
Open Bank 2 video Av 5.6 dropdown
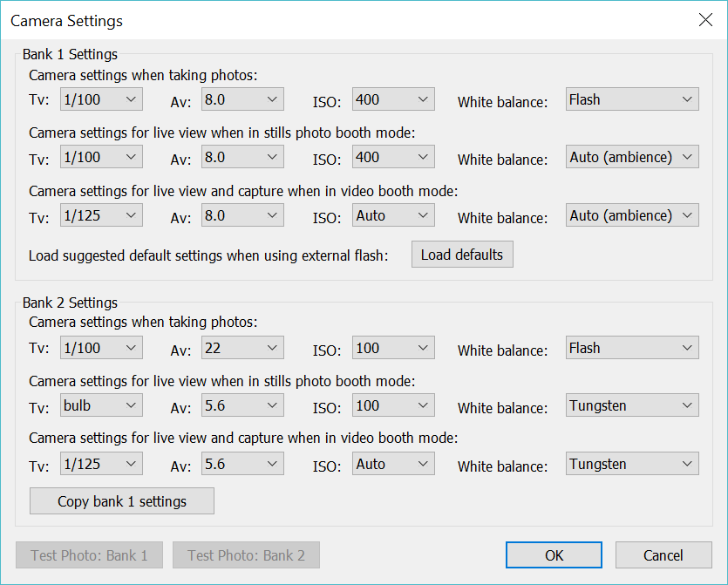point(242,463)
